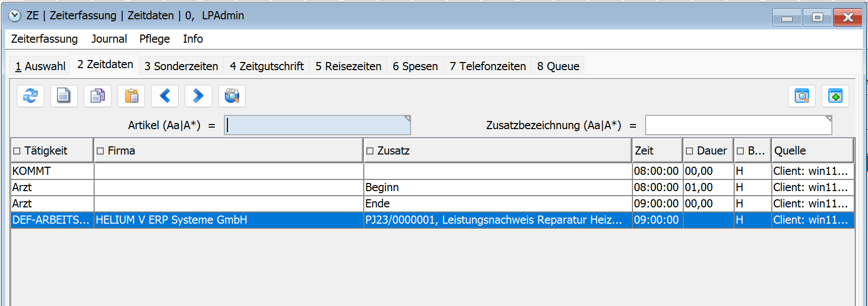Toggle the Tätigkeit column checkbox
The height and width of the screenshot is (306, 868).
[x=17, y=151]
